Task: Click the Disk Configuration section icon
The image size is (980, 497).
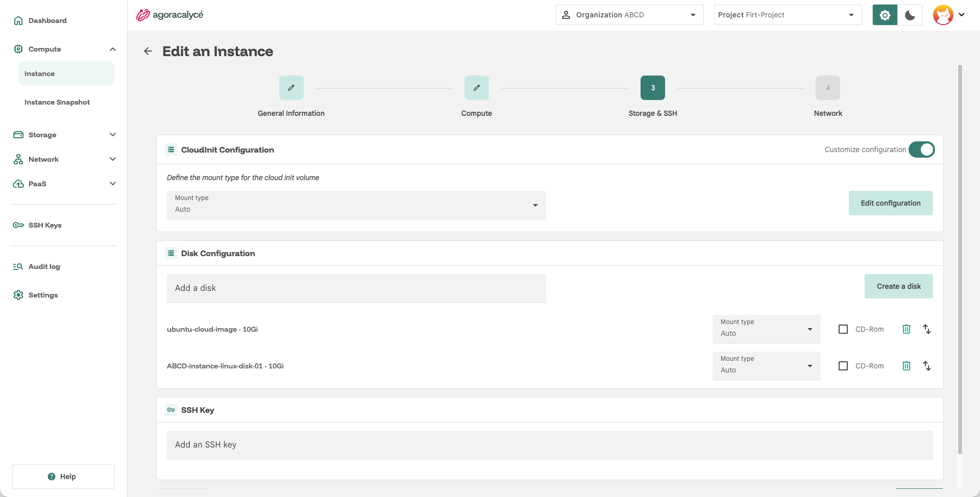Action: click(171, 253)
